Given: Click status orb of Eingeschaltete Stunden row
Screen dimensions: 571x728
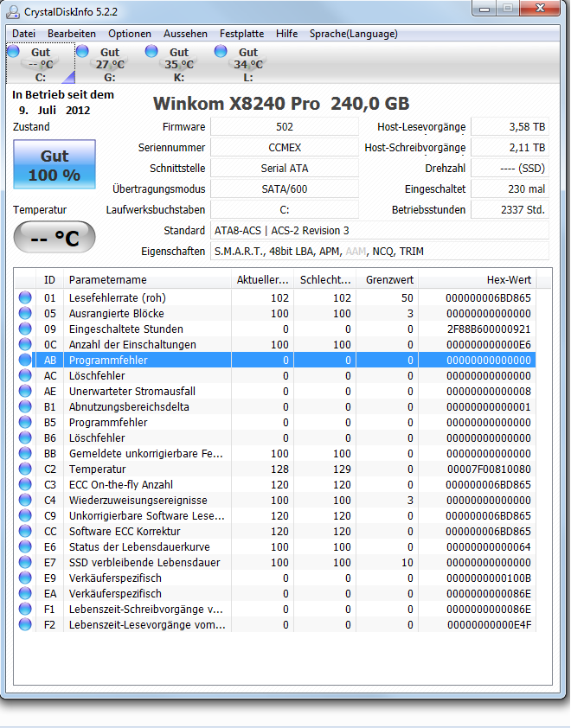Looking at the screenshot, I should [x=25, y=329].
